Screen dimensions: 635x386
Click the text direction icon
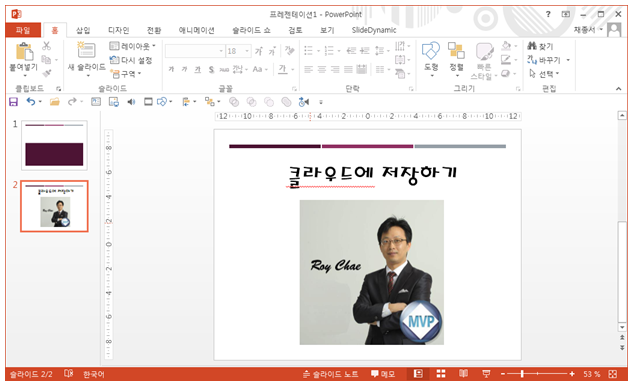(400, 45)
